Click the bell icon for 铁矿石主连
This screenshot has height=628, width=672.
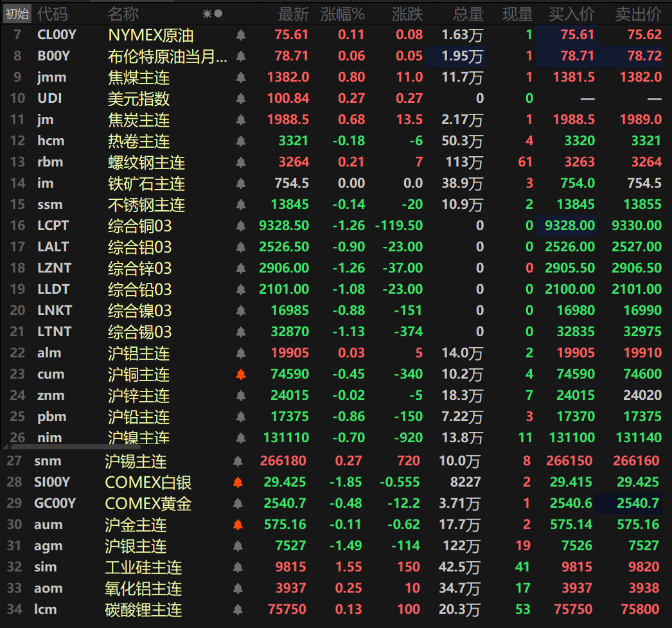coord(241,183)
